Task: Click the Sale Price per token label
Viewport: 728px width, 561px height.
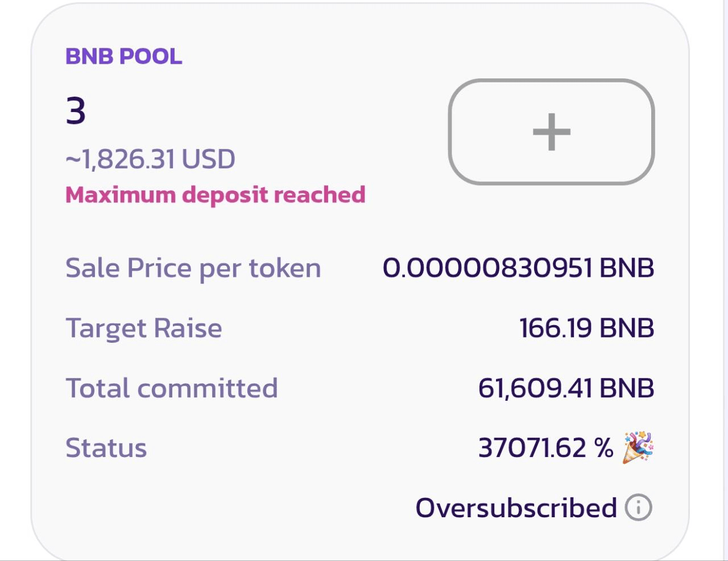Action: point(193,268)
